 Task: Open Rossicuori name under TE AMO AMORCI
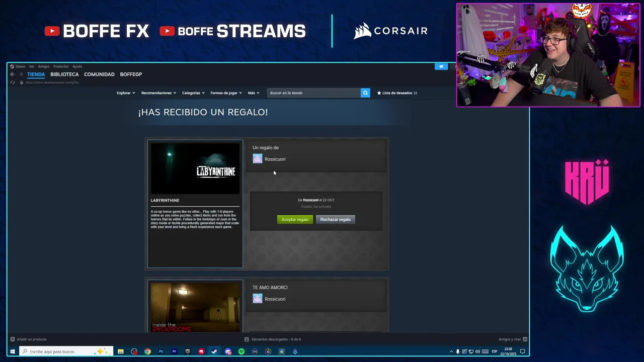click(x=275, y=299)
